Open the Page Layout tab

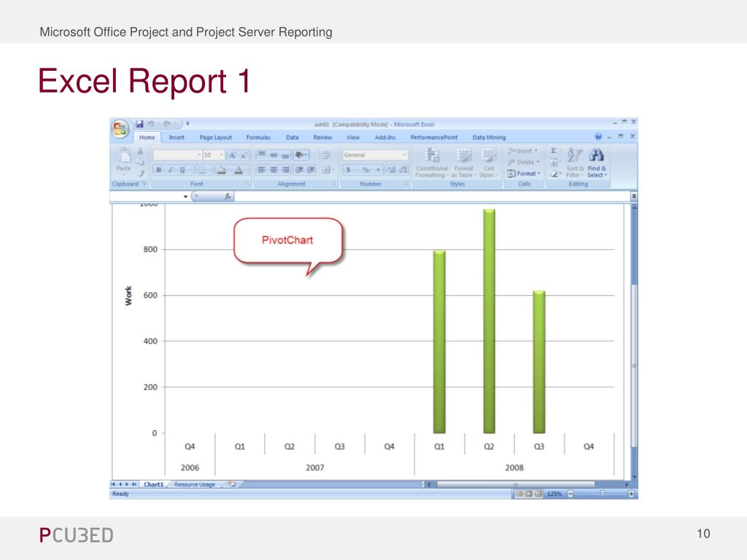215,138
